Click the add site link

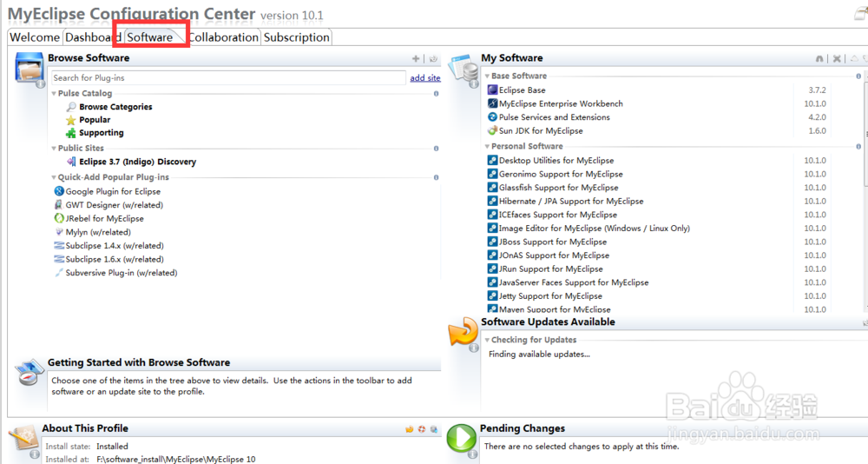pos(425,78)
